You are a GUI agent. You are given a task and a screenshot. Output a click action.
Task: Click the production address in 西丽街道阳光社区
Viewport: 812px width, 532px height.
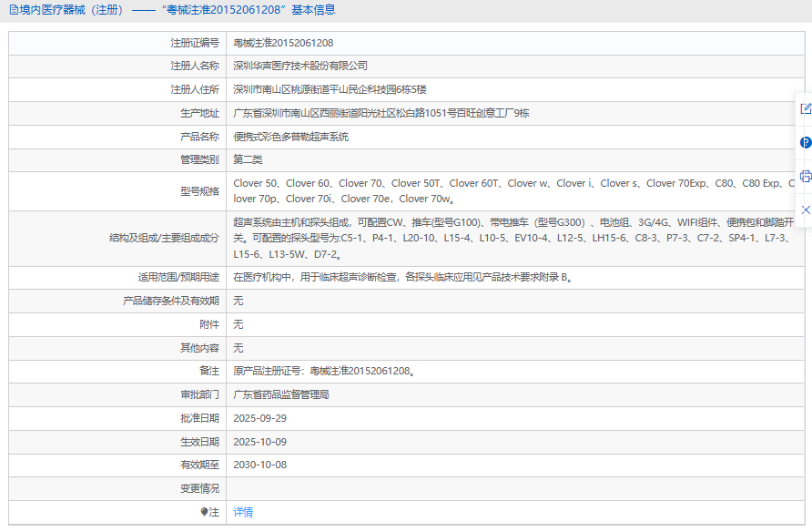pos(381,113)
